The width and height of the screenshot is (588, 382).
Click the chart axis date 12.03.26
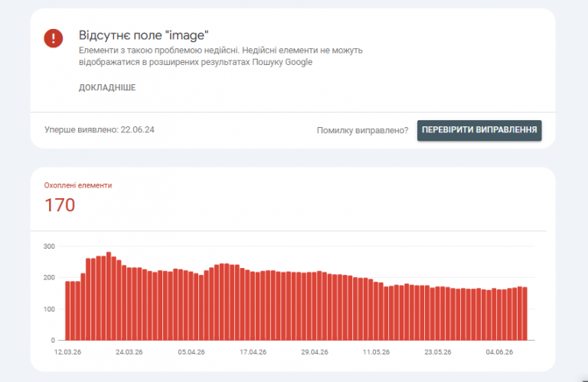[67, 352]
